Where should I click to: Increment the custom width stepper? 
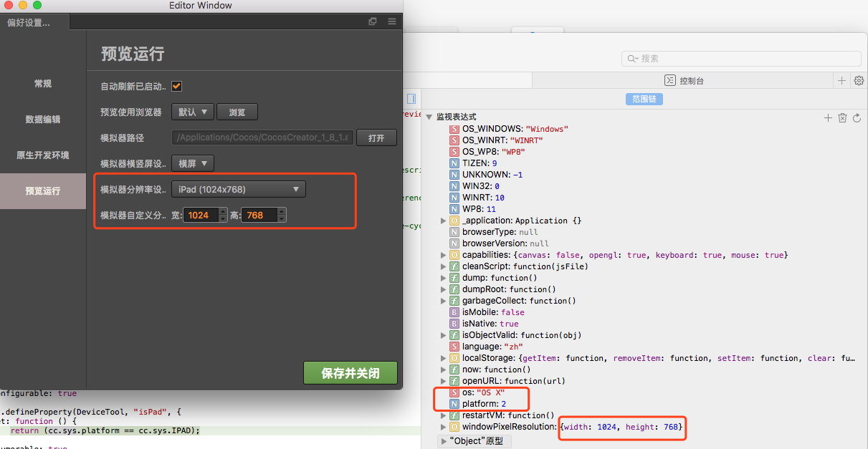click(222, 211)
